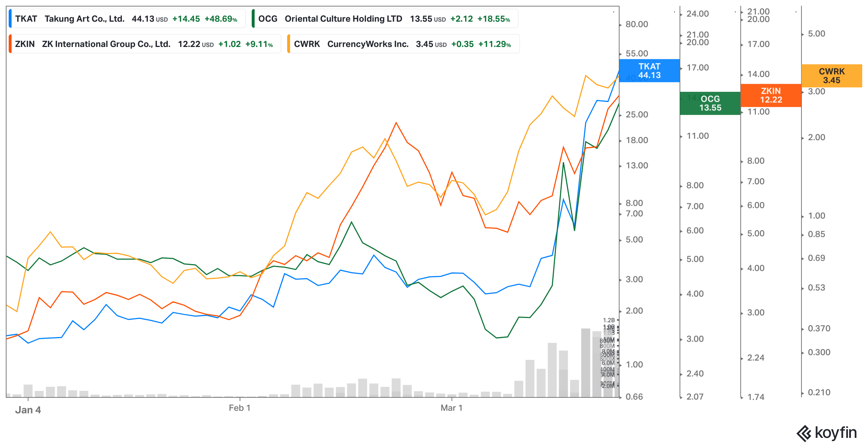Click the 55.00 label on the TKAT axis
The height and width of the screenshot is (448, 868).
click(x=637, y=53)
